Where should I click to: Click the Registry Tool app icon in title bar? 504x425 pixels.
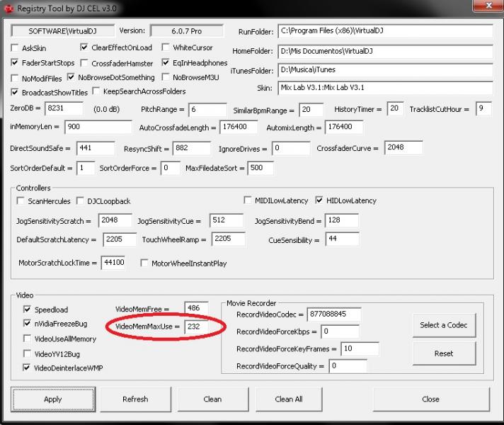pyautogui.click(x=8, y=8)
